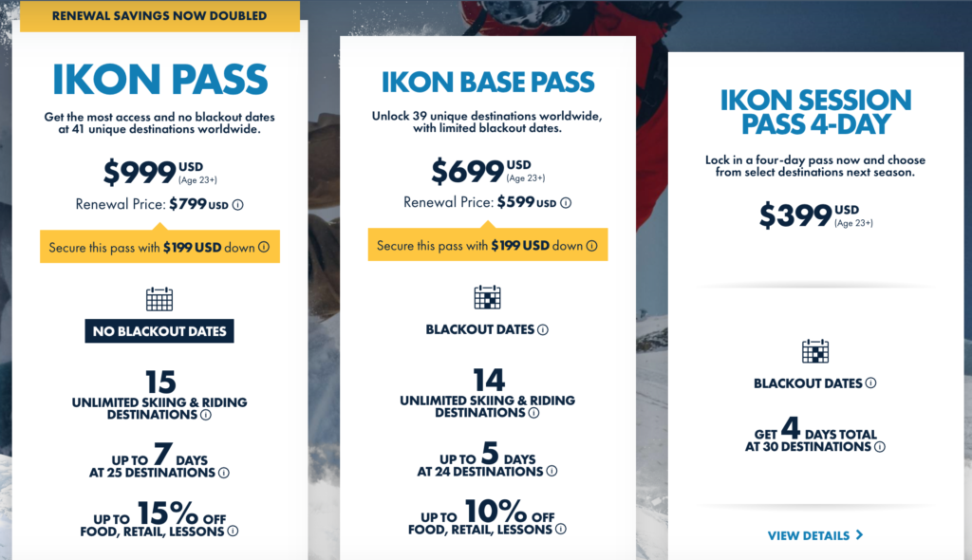972x560 pixels.
Task: Click the calendar icon above No Blackout Dates
Action: (159, 298)
